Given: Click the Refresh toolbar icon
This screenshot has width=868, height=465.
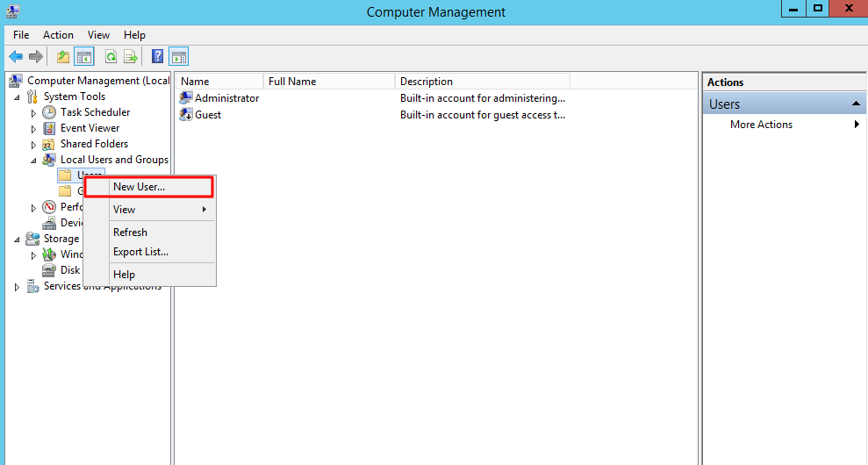Looking at the screenshot, I should coord(111,56).
